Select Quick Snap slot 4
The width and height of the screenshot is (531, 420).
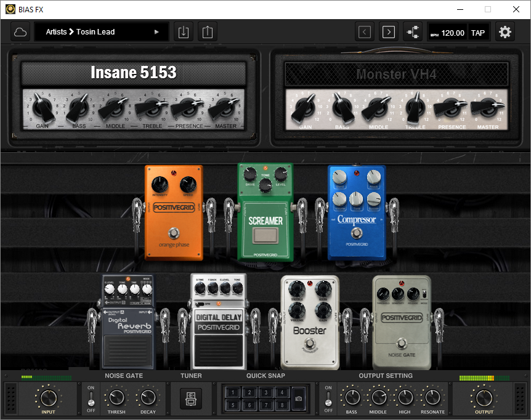282,392
